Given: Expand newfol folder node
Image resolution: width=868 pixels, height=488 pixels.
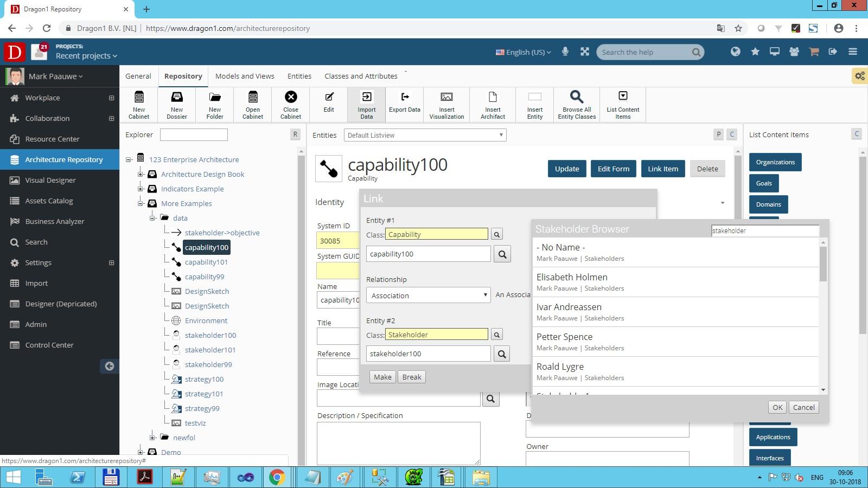Looking at the screenshot, I should coord(152,438).
